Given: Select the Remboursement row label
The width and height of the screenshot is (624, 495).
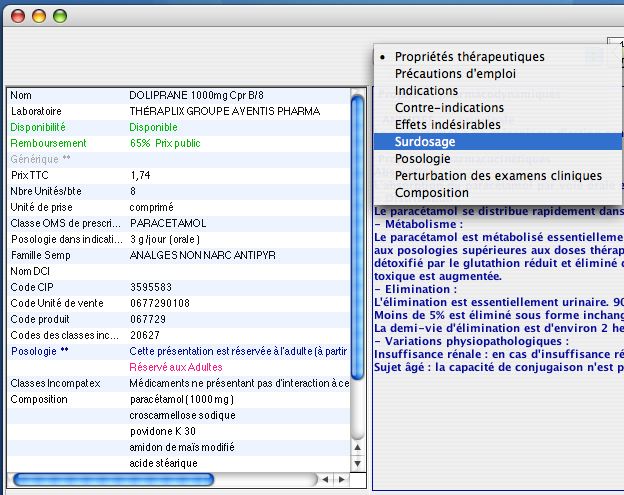Looking at the screenshot, I should pos(48,143).
